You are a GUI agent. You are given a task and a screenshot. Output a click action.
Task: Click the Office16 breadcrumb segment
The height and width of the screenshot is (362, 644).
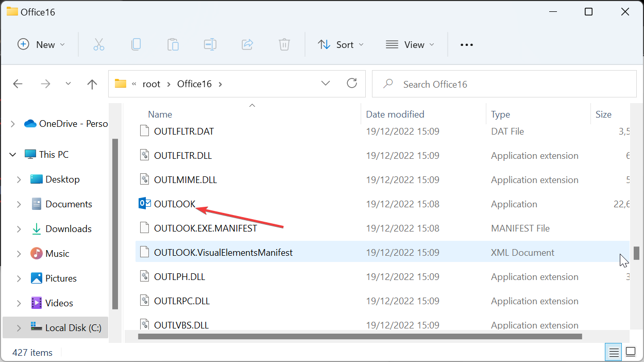(194, 84)
